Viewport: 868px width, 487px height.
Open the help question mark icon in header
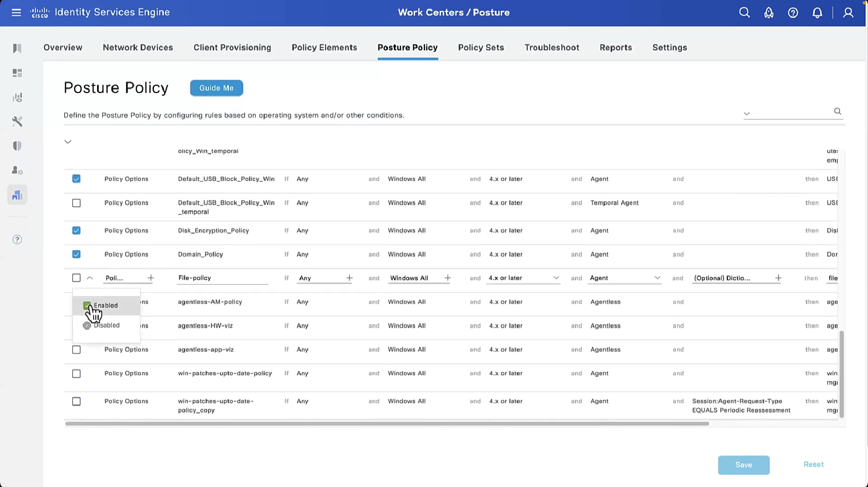pyautogui.click(x=793, y=12)
